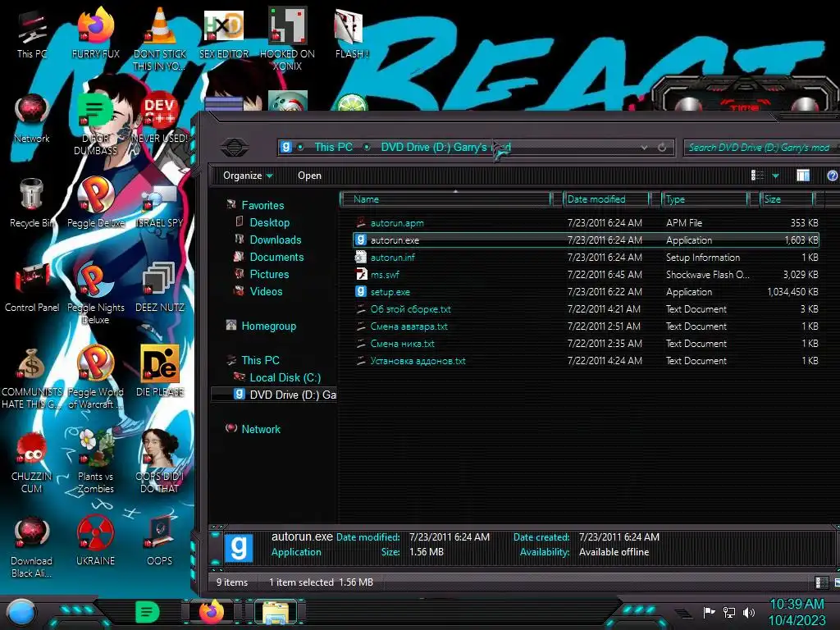This screenshot has width=840, height=630.
Task: Sort files by Name column header
Action: point(446,199)
